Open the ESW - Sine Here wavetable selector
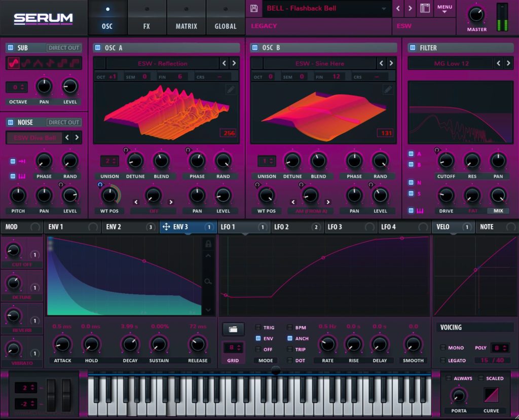This screenshot has height=420, width=519. 320,63
